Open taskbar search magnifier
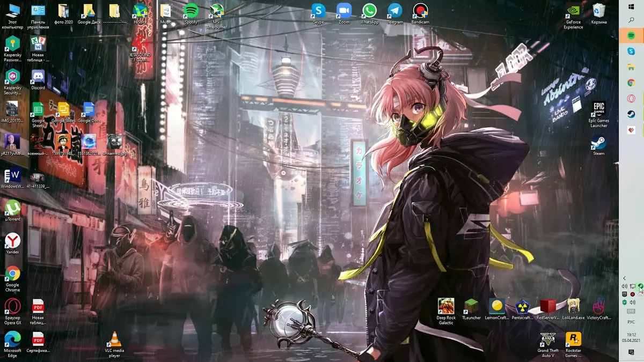Screen dimensions: 644x362 pyautogui.click(x=631, y=20)
